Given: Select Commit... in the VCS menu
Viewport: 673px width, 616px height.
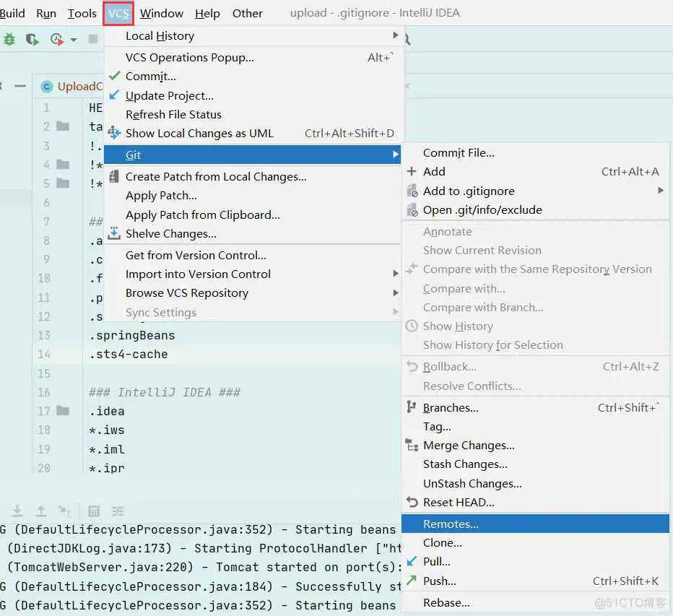Looking at the screenshot, I should (150, 77).
